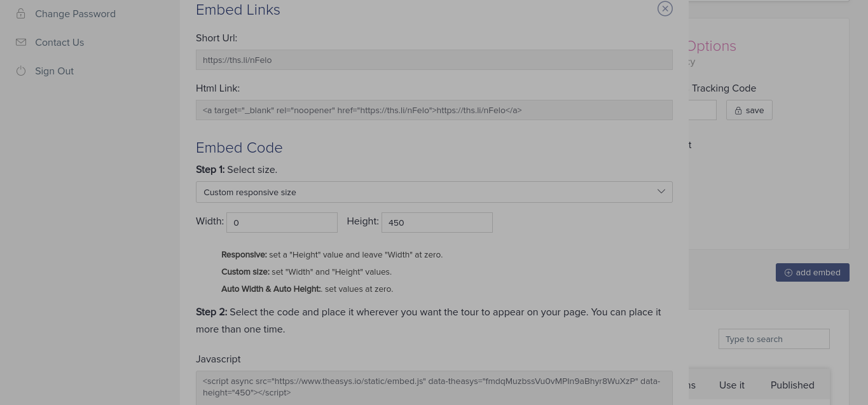Image resolution: width=868 pixels, height=405 pixels.
Task: Click the add embed button
Action: point(812,272)
